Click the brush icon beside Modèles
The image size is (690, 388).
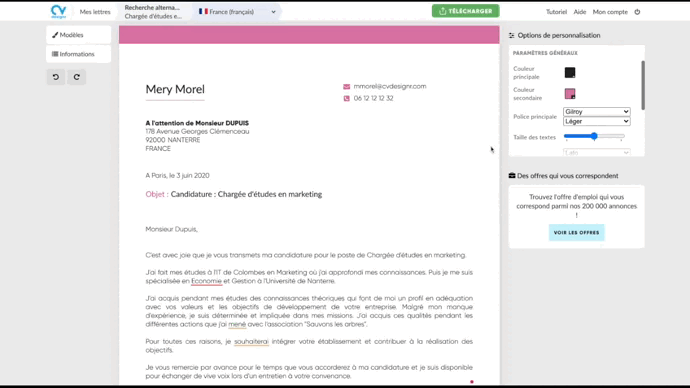(55, 35)
